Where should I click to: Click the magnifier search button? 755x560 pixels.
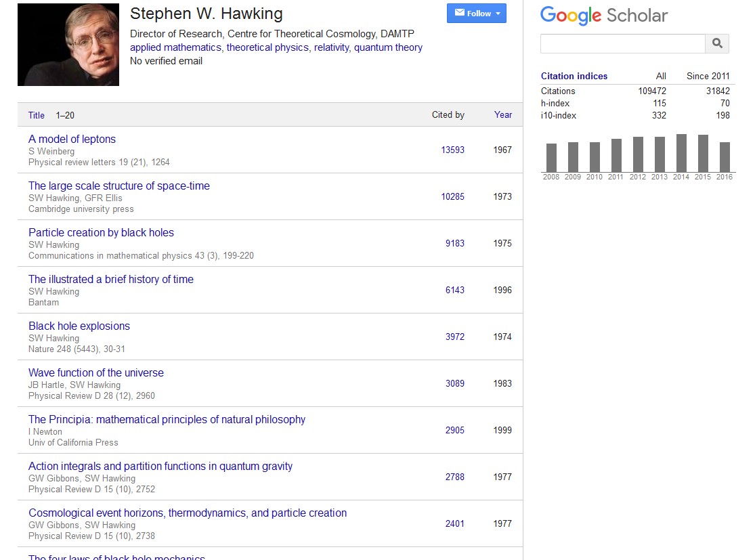click(x=717, y=44)
